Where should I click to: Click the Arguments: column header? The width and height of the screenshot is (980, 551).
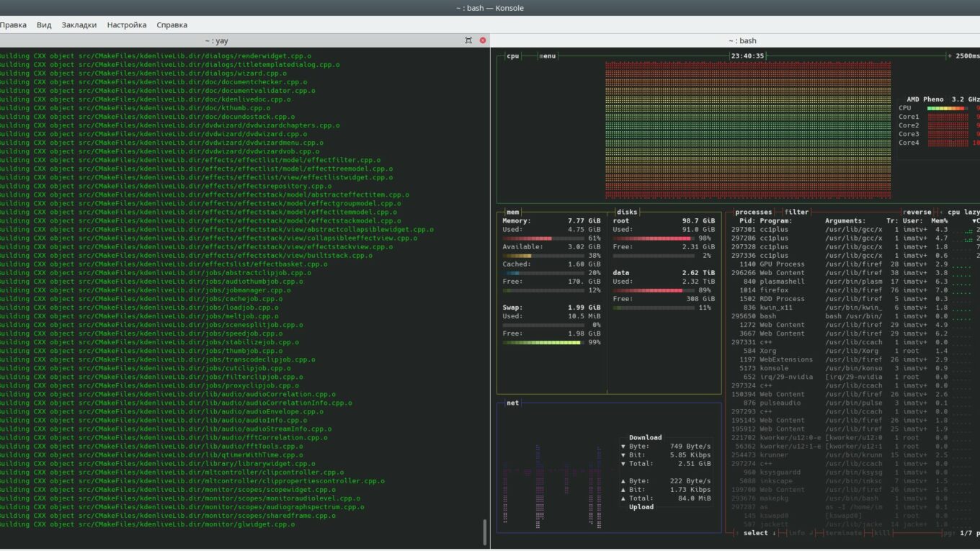845,221
